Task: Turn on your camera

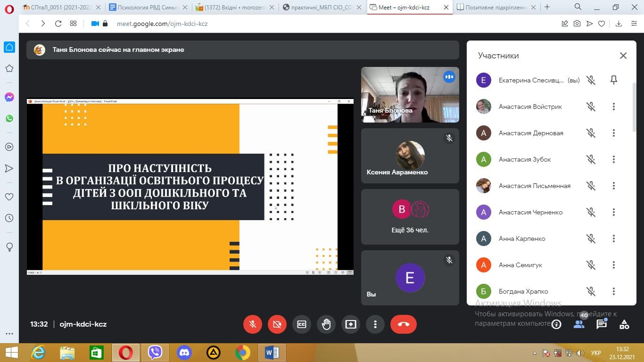Action: (277, 324)
